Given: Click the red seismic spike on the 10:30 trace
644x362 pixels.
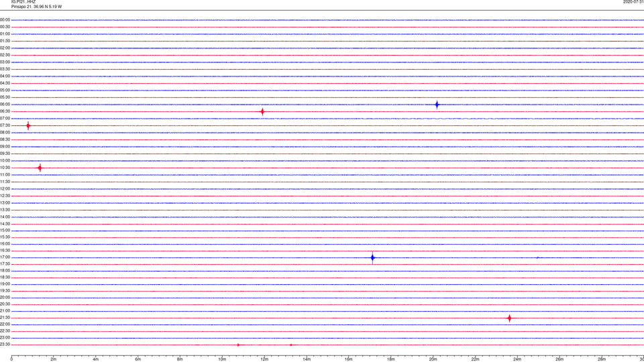Looking at the screenshot, I should click(40, 168).
